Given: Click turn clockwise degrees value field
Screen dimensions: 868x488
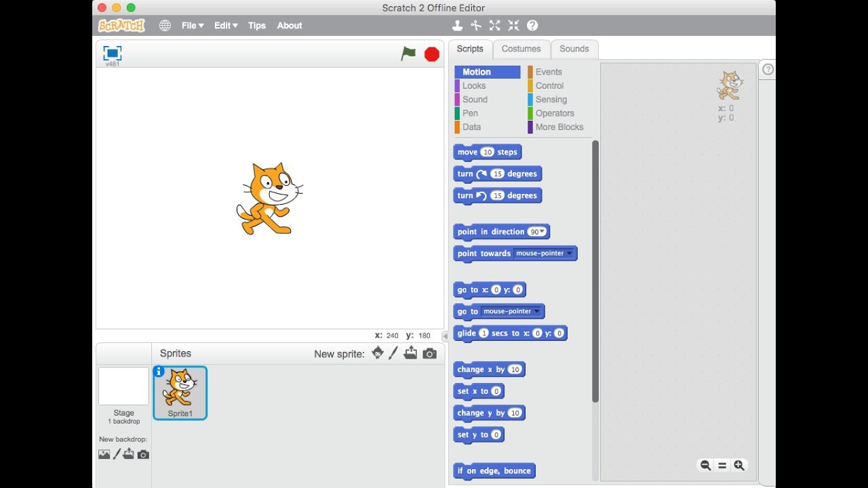Looking at the screenshot, I should pos(498,174).
